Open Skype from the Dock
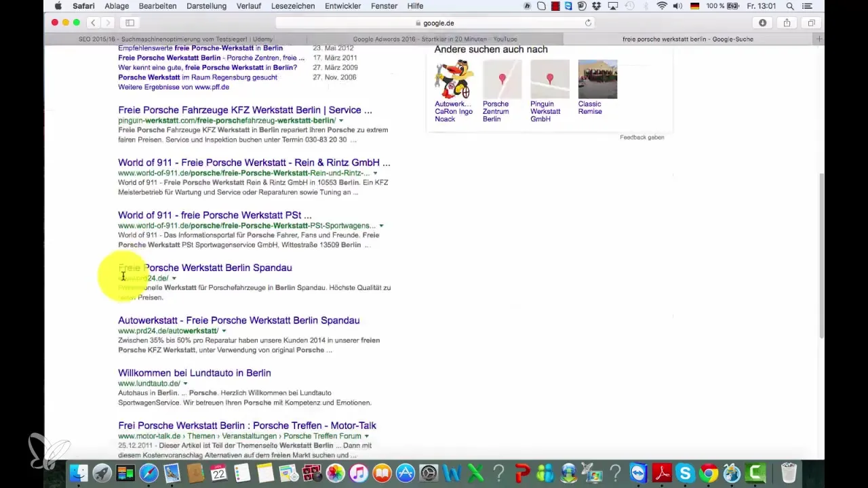This screenshot has width=868, height=488. pyautogui.click(x=686, y=472)
